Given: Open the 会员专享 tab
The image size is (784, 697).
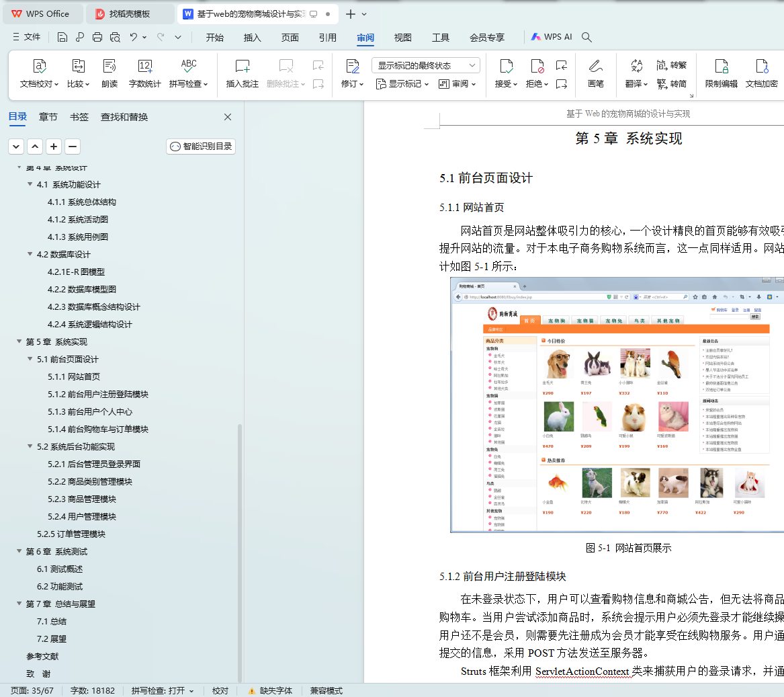Looking at the screenshot, I should [487, 38].
